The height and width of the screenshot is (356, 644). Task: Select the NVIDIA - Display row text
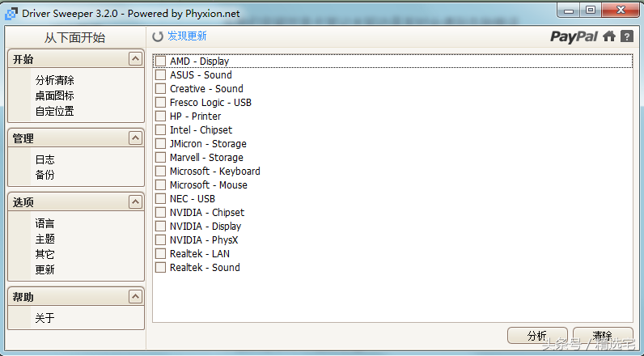coord(205,227)
